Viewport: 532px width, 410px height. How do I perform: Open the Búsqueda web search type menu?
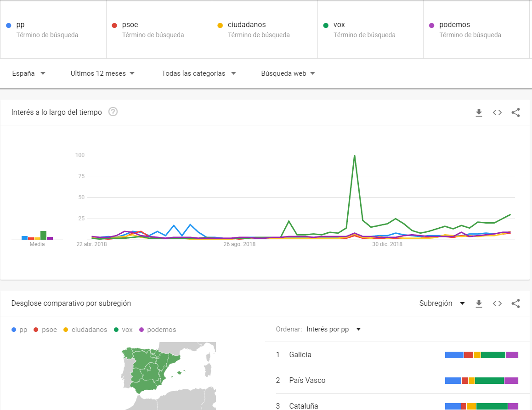tap(287, 73)
